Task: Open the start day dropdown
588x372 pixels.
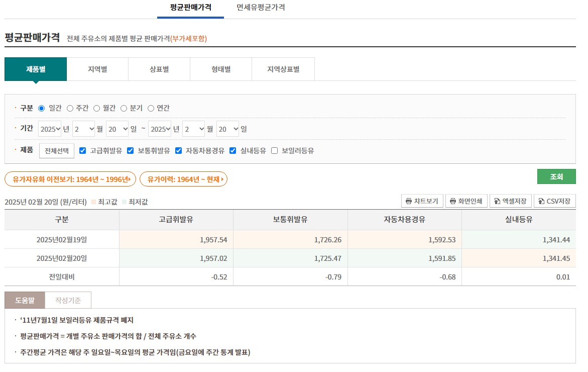Action: 117,129
